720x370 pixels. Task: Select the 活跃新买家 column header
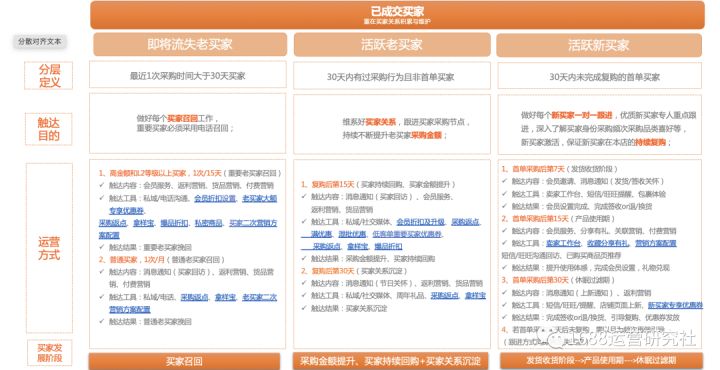(x=599, y=45)
